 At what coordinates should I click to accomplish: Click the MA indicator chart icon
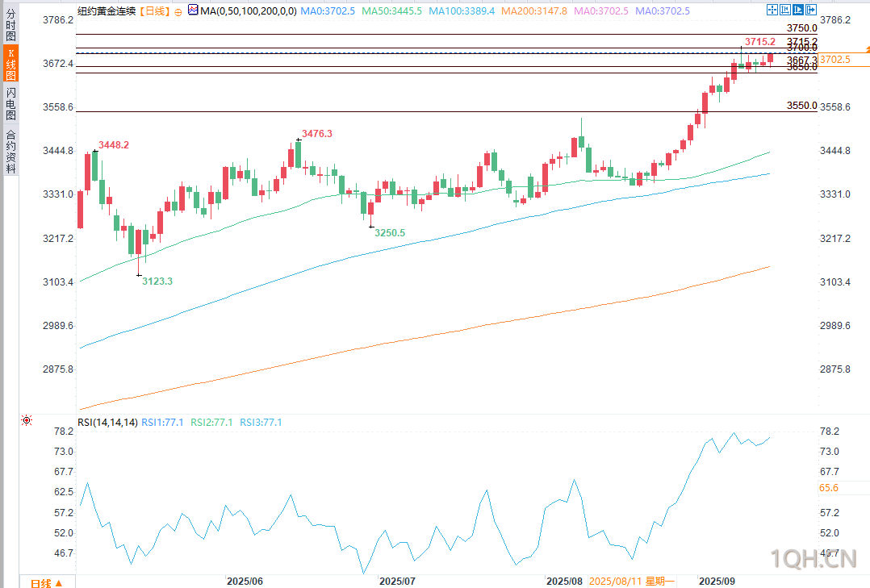pyautogui.click(x=193, y=10)
